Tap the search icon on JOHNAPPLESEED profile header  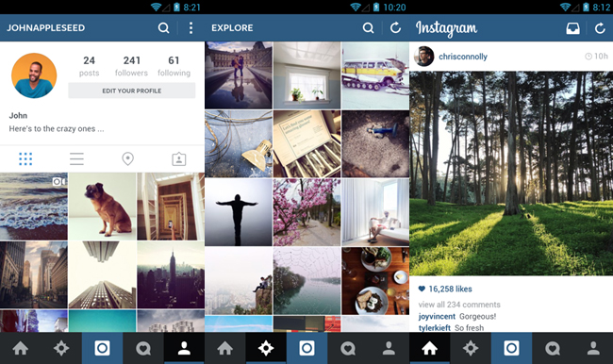tap(163, 27)
